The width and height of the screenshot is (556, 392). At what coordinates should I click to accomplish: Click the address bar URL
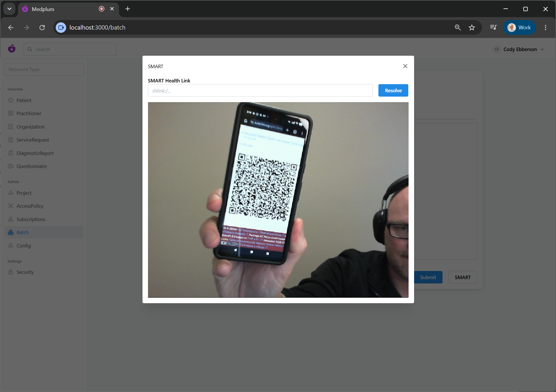click(98, 28)
